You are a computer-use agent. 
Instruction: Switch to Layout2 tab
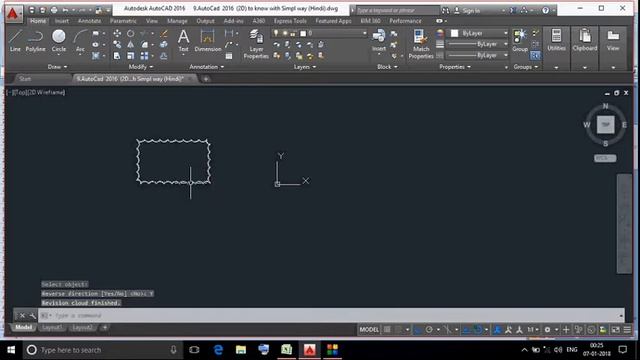click(82, 328)
